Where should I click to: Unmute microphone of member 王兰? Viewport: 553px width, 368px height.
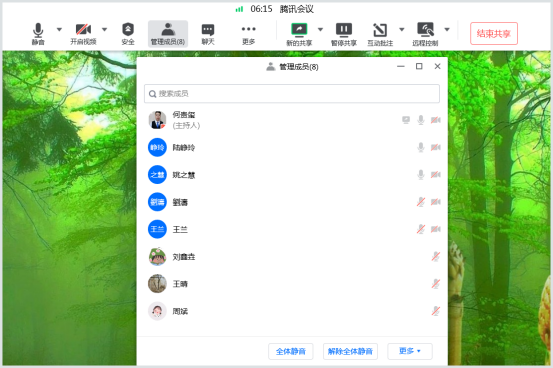pyautogui.click(x=421, y=229)
